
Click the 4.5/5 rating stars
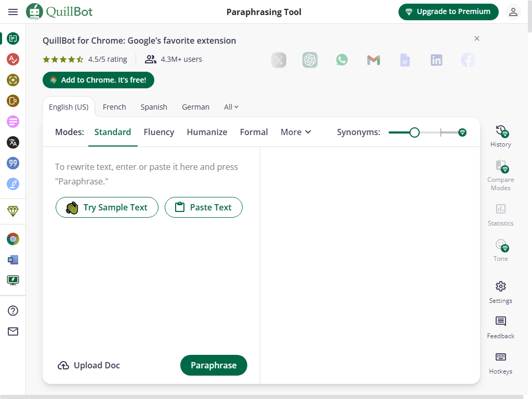coord(63,59)
